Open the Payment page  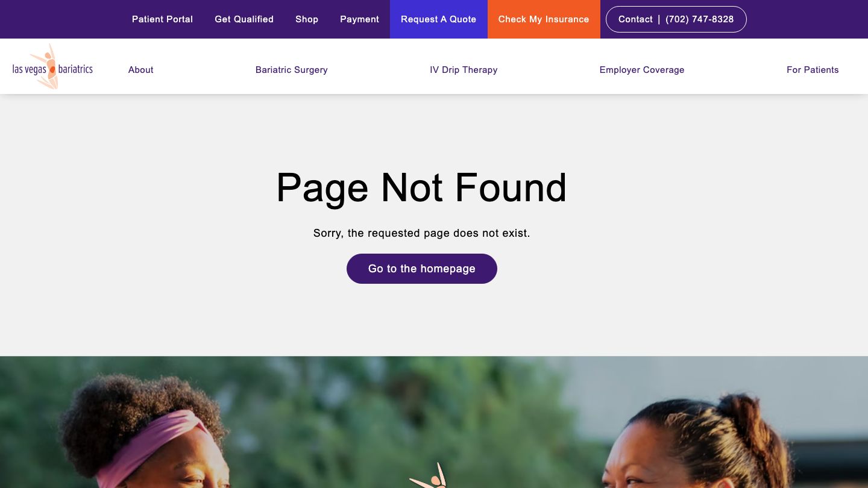(359, 19)
